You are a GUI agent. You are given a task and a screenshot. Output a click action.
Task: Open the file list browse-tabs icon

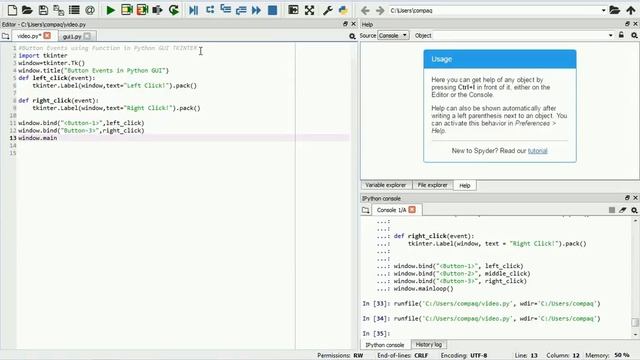(74, 10)
